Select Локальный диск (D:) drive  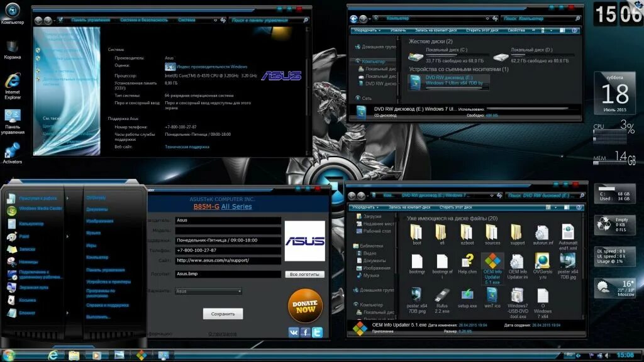click(x=532, y=55)
